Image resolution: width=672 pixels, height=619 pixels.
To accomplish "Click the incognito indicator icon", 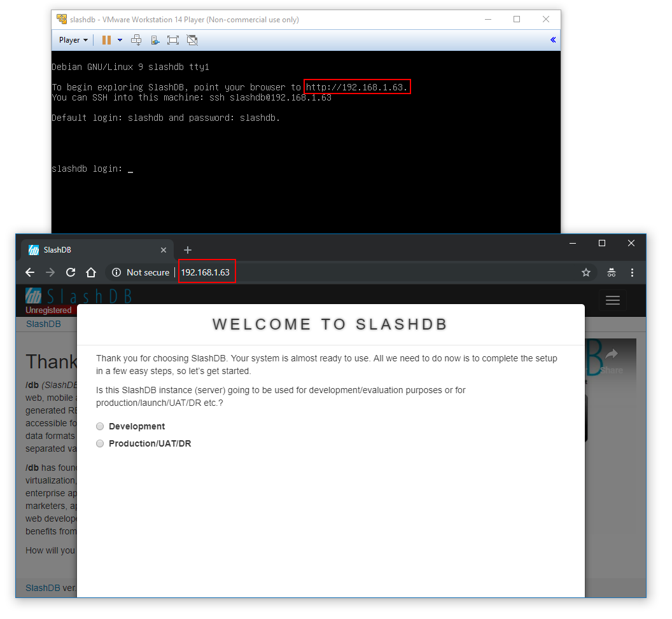I will point(612,272).
